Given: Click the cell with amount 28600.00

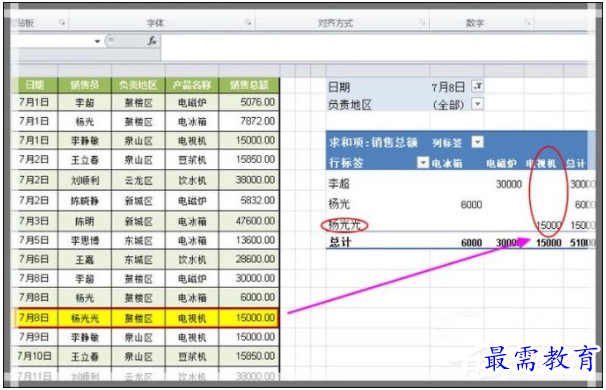Looking at the screenshot, I should 249,259.
